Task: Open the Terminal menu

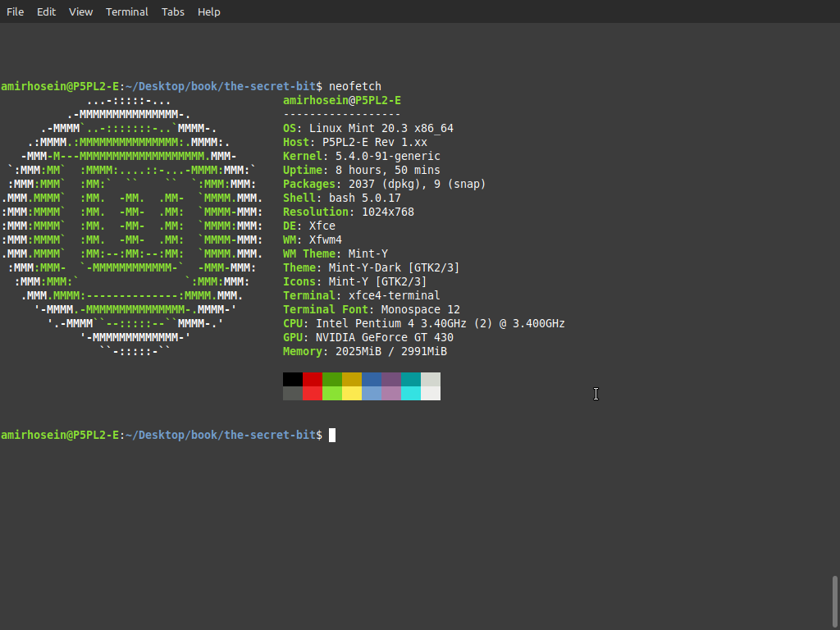Action: point(127,11)
